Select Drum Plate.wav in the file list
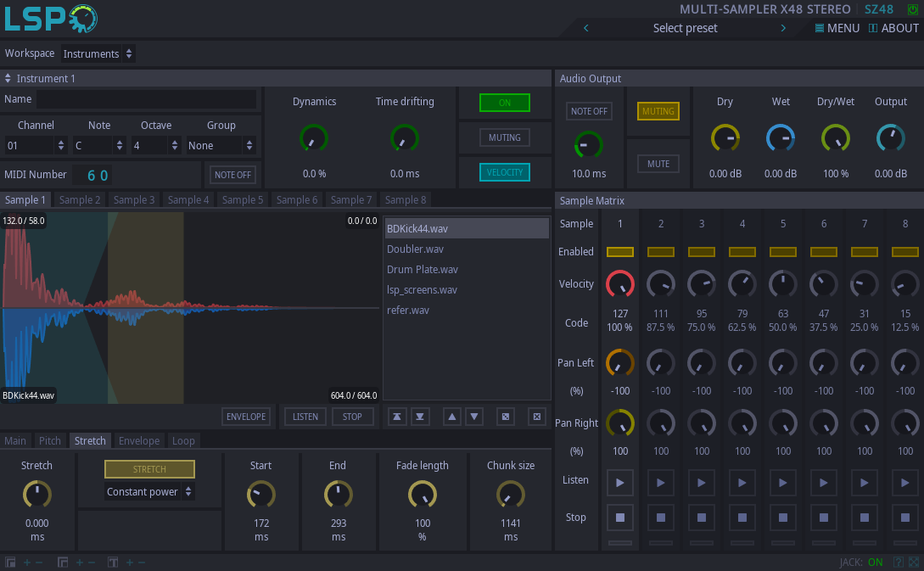Image resolution: width=924 pixels, height=571 pixels. 423,270
